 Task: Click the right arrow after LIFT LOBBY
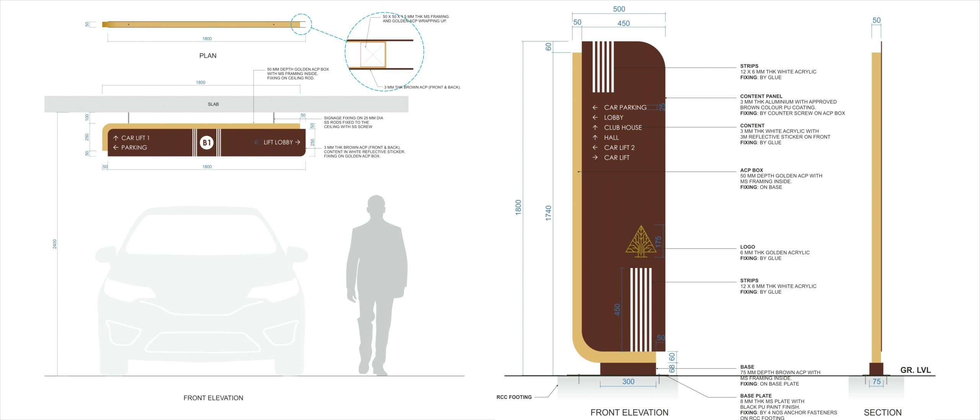click(297, 142)
